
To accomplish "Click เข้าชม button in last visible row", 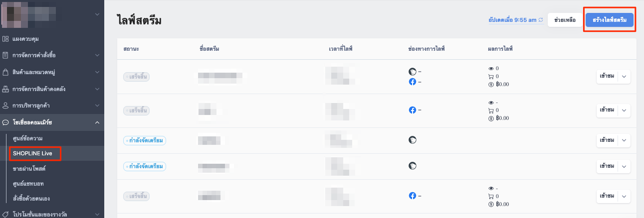I will [607, 196].
